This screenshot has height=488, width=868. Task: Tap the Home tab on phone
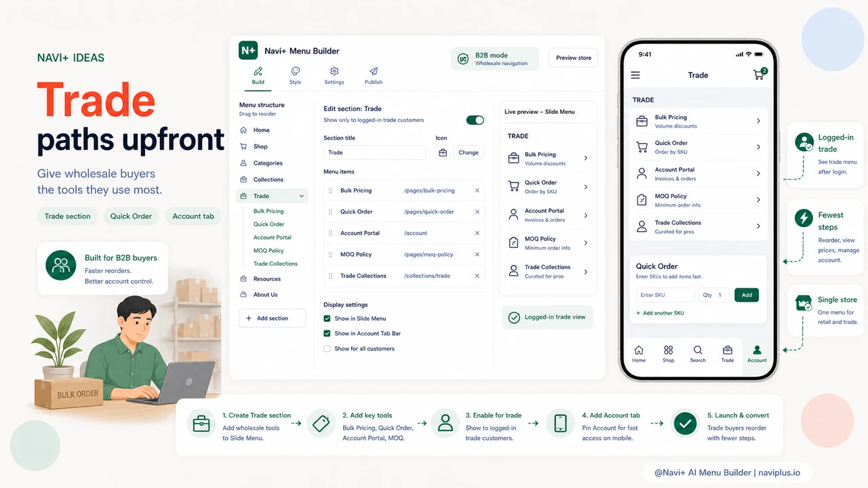click(639, 354)
